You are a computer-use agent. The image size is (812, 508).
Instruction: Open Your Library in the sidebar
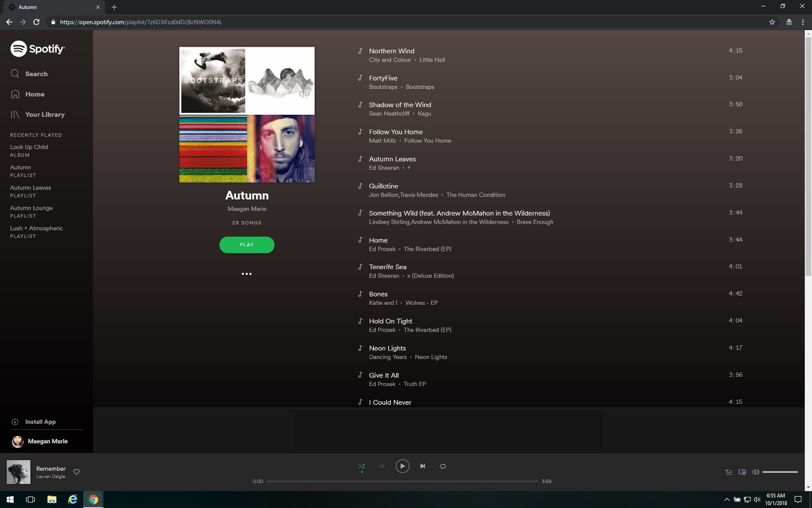pos(38,114)
